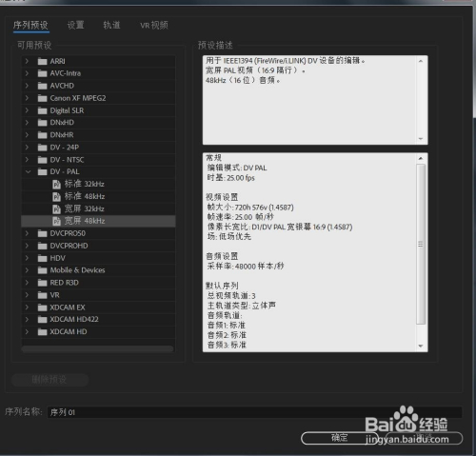Click the preset icon for 标准 48kHz
This screenshot has height=456, width=476.
tap(56, 197)
